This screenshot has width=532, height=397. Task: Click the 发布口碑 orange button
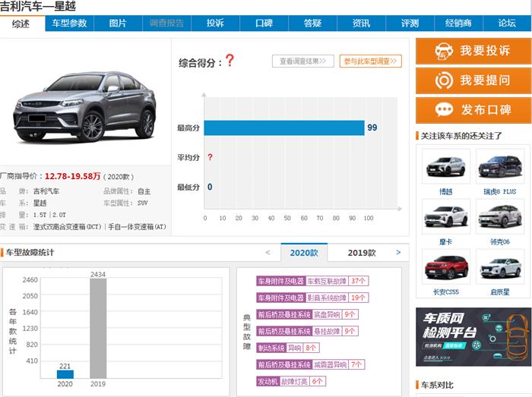(x=473, y=110)
